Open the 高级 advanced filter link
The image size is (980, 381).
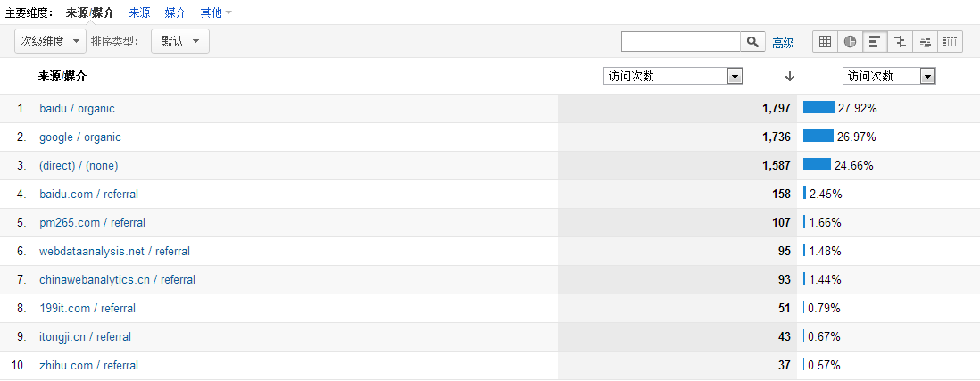783,43
